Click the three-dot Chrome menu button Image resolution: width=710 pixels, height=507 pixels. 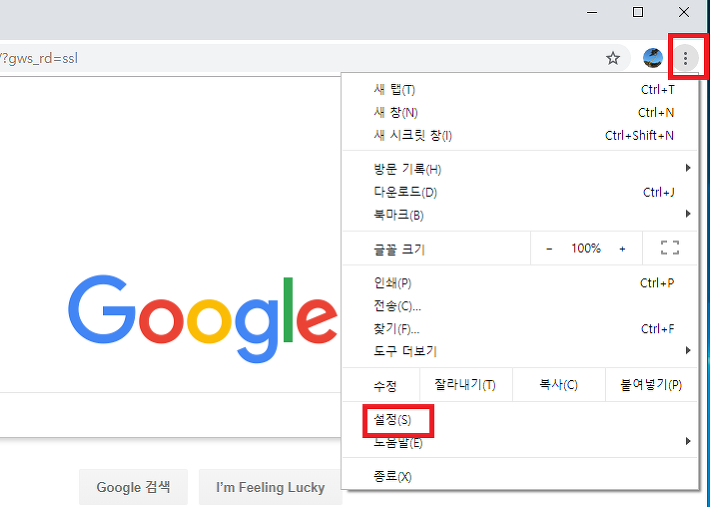tap(685, 58)
